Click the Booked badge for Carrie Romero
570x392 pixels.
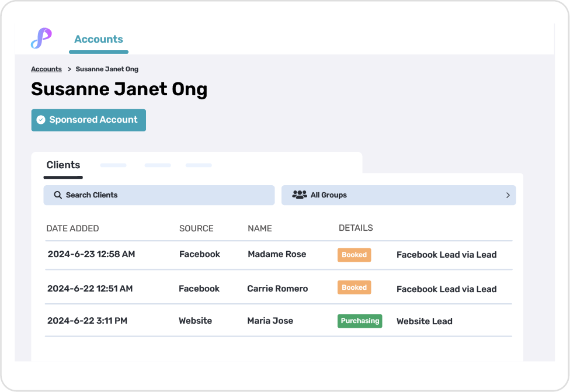pyautogui.click(x=354, y=287)
